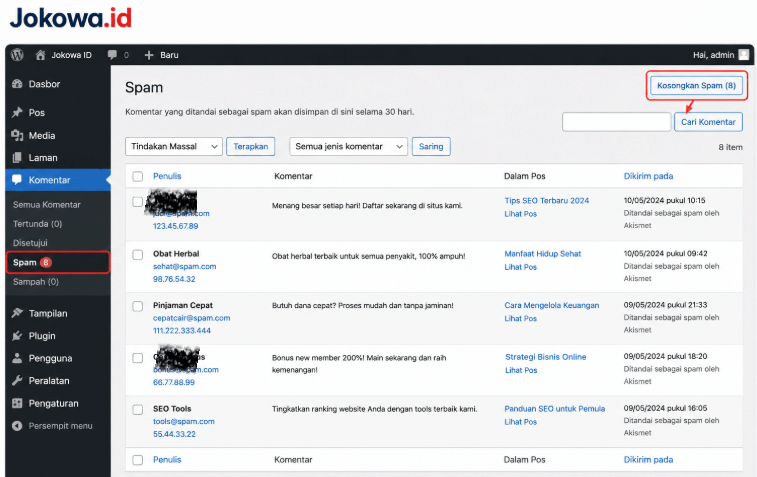Click Hai, admin in the top bar

pyautogui.click(x=714, y=55)
